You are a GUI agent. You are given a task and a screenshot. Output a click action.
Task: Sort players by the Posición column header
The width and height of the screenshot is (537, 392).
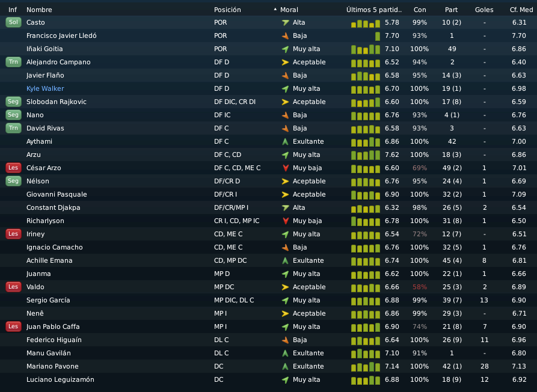[227, 10]
